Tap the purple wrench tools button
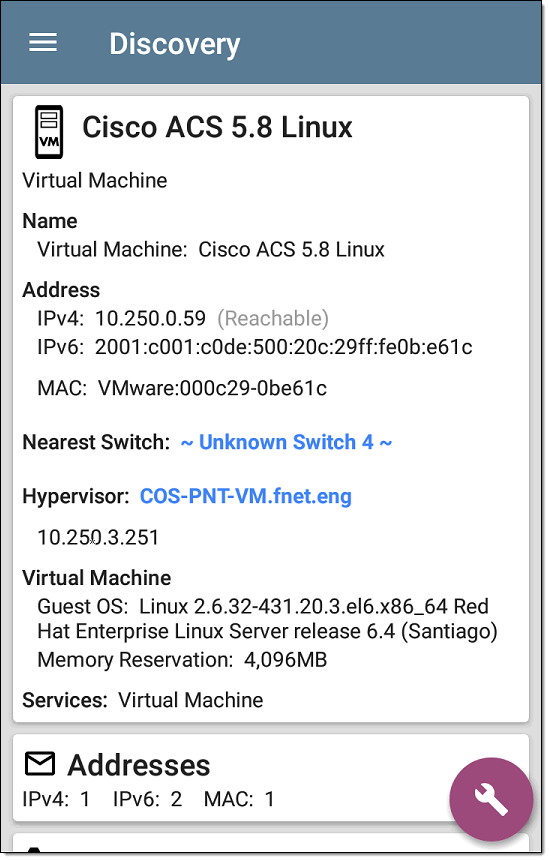This screenshot has height=860, width=549. click(x=491, y=799)
